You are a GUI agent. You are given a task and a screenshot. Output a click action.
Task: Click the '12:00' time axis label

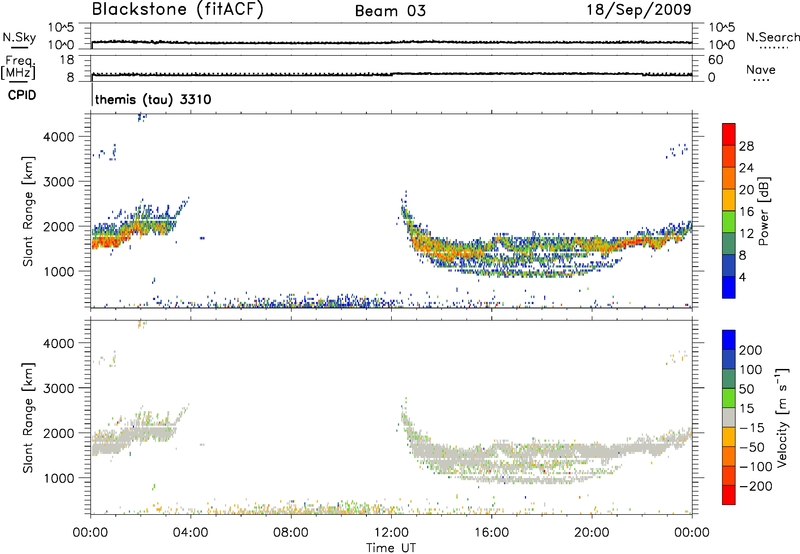click(391, 533)
